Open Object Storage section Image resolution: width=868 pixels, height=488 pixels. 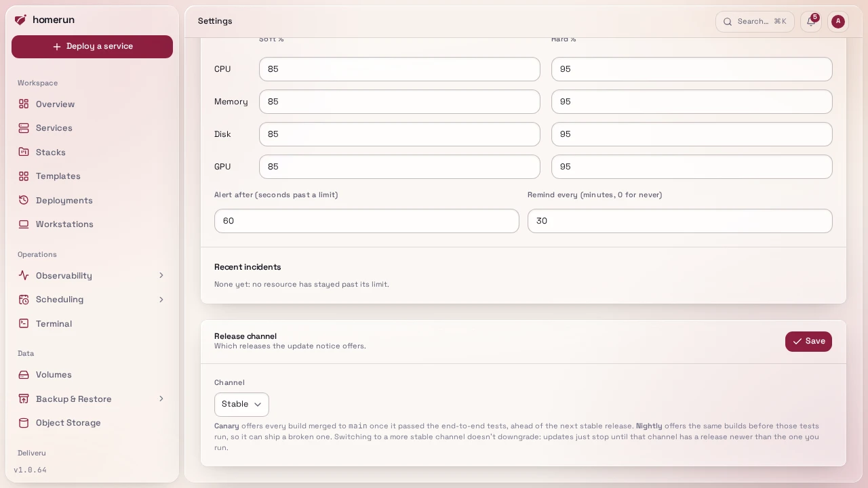92,423
